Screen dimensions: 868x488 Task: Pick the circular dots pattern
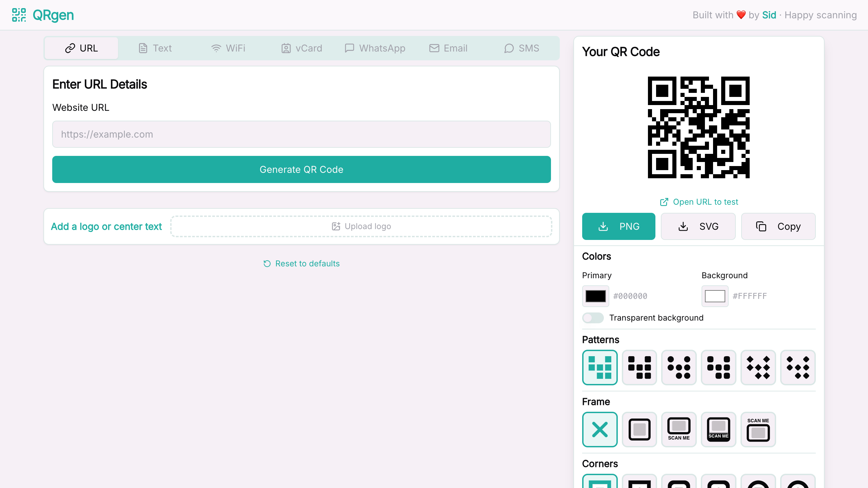coord(679,367)
